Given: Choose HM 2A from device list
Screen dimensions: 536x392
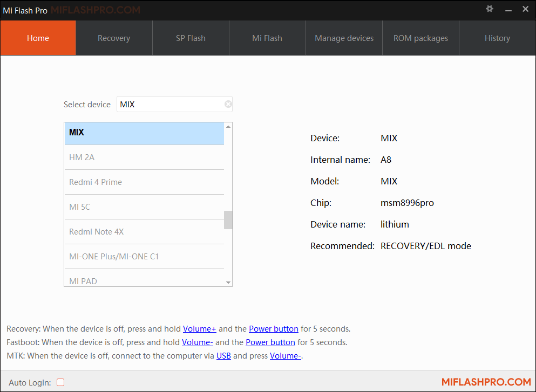Looking at the screenshot, I should [144, 157].
